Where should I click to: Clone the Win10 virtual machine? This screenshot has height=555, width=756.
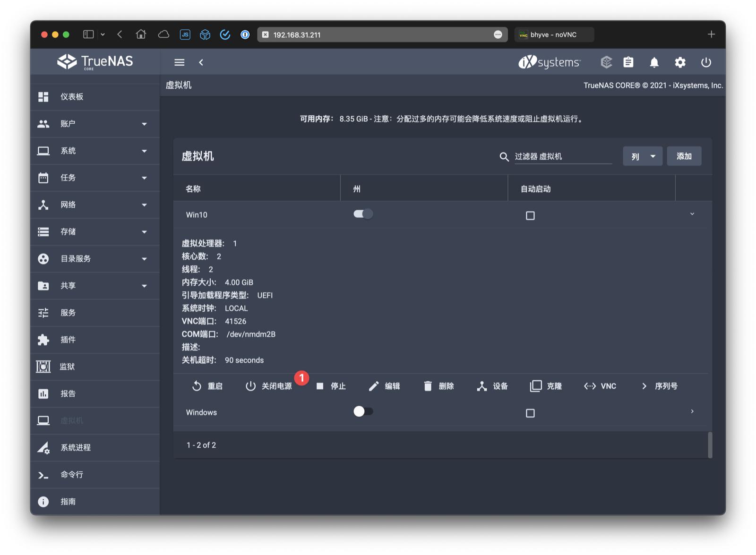click(x=546, y=386)
